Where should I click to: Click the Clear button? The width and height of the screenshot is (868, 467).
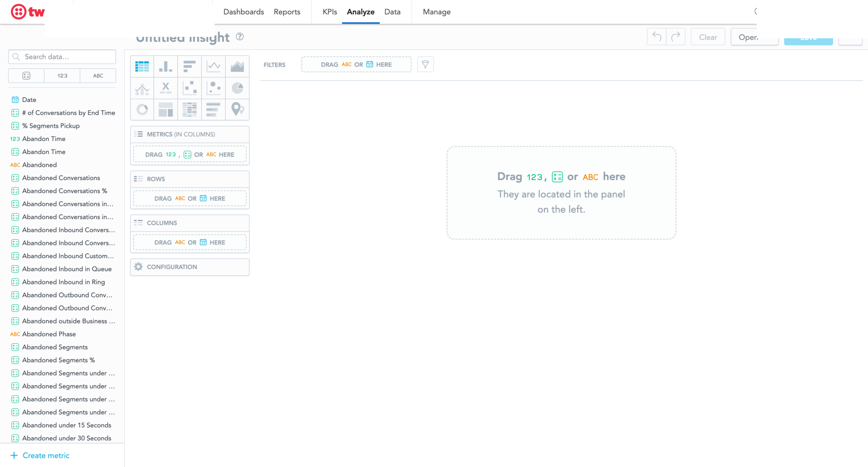(708, 37)
